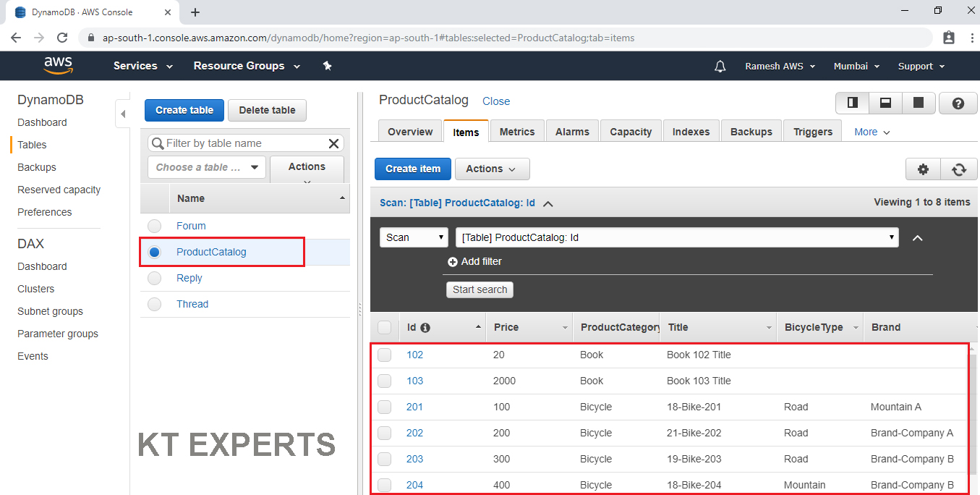Open items settings gear icon
The width and height of the screenshot is (980, 495).
pos(923,169)
